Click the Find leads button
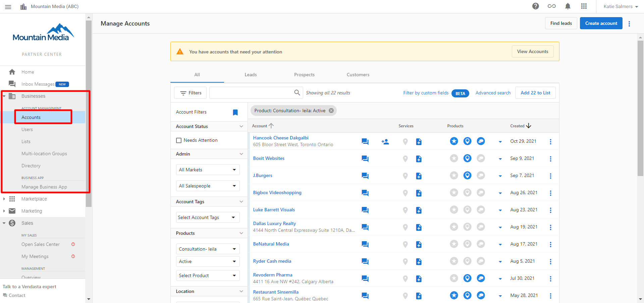This screenshot has height=303, width=644. pyautogui.click(x=561, y=23)
